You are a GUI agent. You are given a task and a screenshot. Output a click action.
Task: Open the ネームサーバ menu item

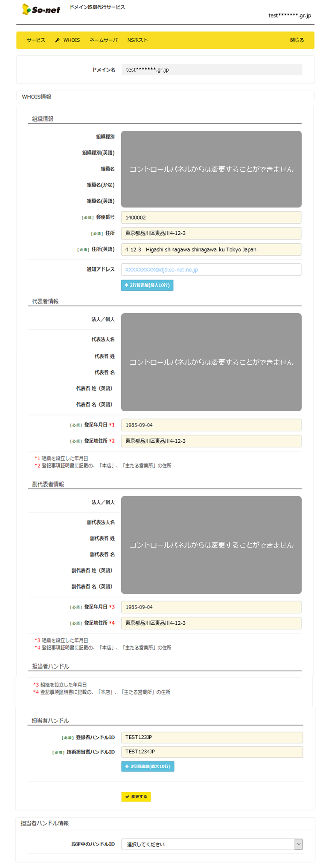pos(103,40)
